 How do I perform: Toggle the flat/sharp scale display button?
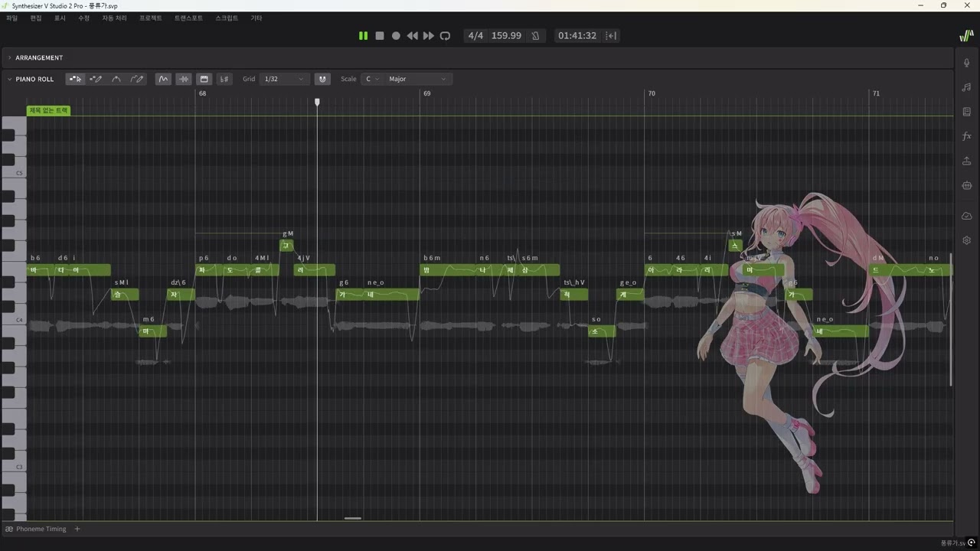click(224, 79)
